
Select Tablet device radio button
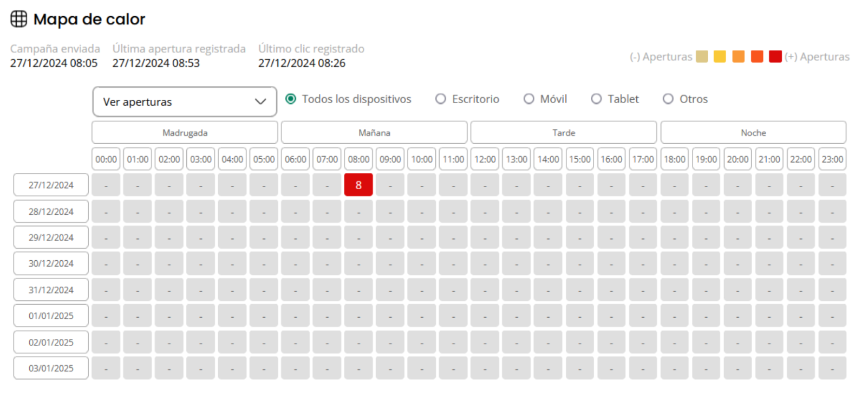tap(596, 99)
